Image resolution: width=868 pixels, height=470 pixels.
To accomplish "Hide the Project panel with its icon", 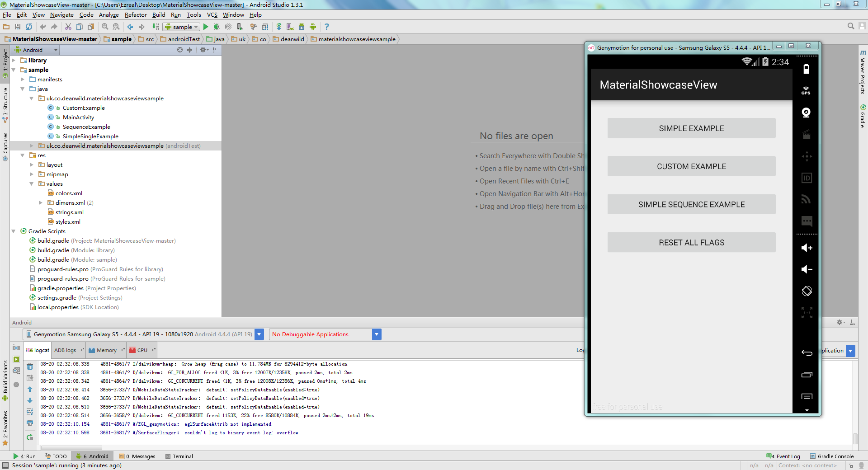I will pyautogui.click(x=216, y=50).
